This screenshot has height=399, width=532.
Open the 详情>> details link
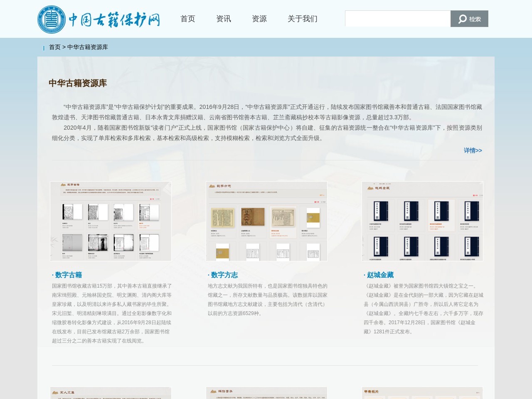(473, 150)
